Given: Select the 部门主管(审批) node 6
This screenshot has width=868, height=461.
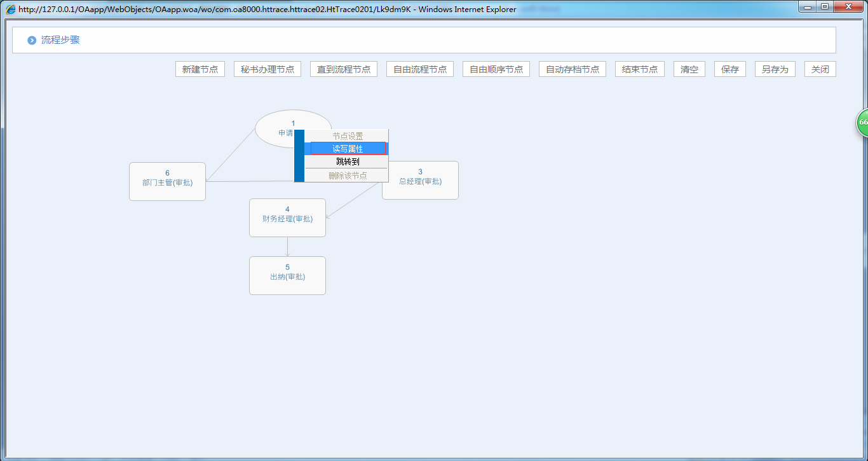Looking at the screenshot, I should click(x=167, y=181).
